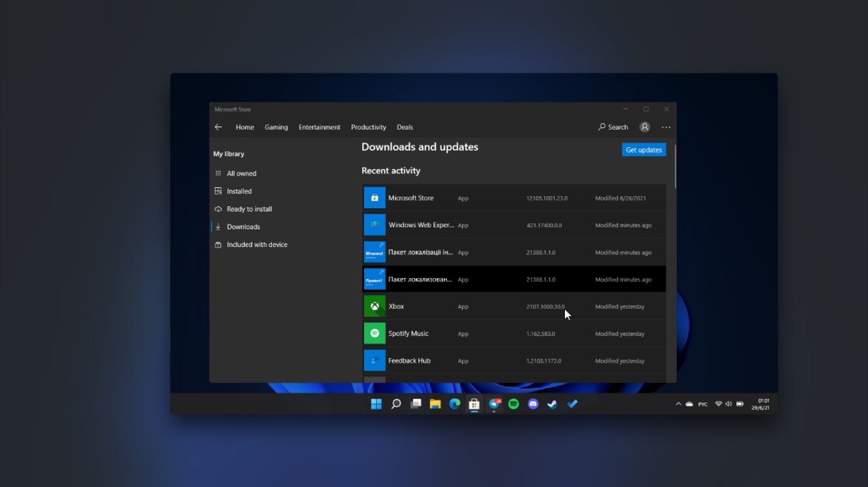The image size is (868, 487).
Task: Click the Пакет локализован tile icon
Action: (x=374, y=279)
